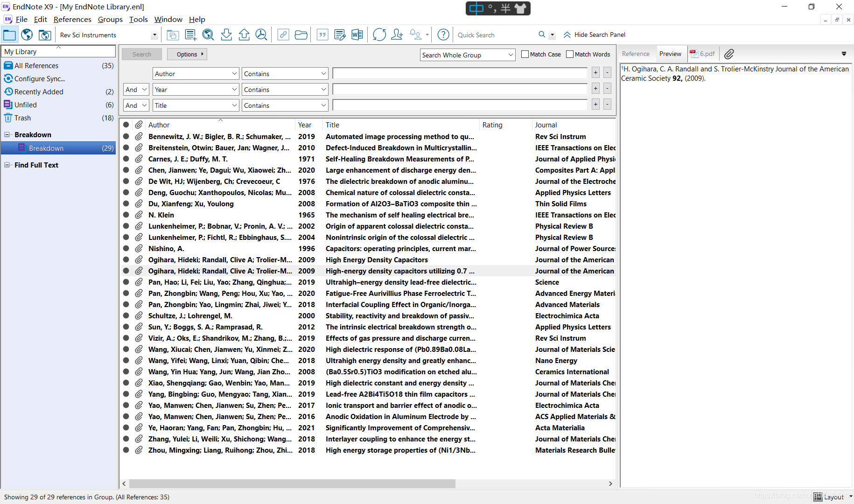Screen dimensions: 854x504
Task: Open the Title field dropdown
Action: (196, 105)
